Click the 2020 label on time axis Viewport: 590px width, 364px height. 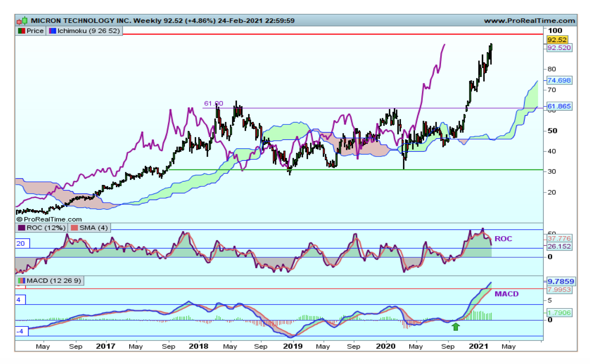386,346
